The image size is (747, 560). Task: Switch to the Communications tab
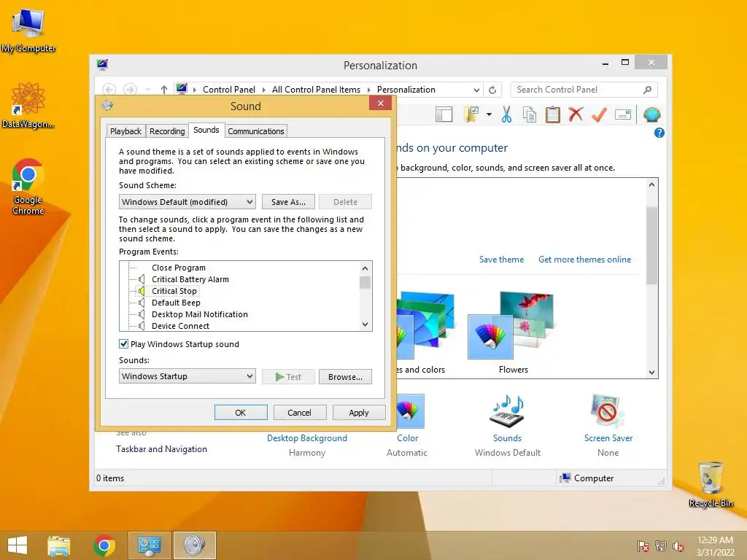tap(256, 131)
